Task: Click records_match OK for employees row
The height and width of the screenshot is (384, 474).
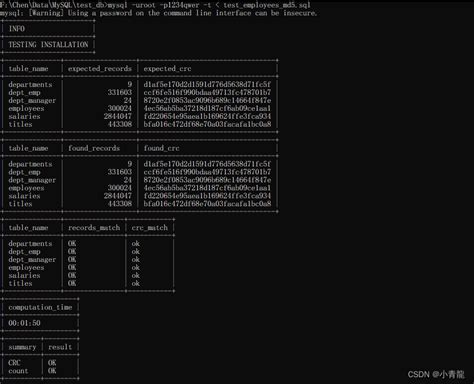Action: [72, 268]
